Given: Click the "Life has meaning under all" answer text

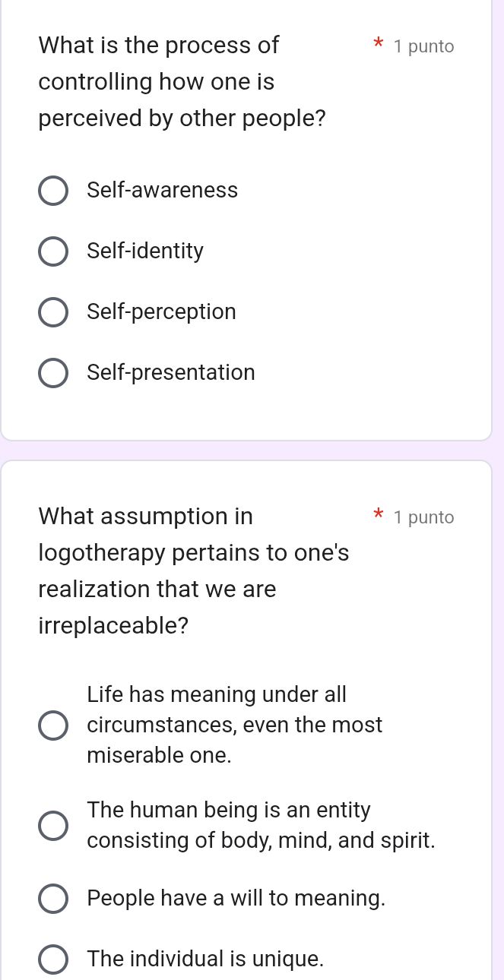Looking at the screenshot, I should (x=217, y=694).
